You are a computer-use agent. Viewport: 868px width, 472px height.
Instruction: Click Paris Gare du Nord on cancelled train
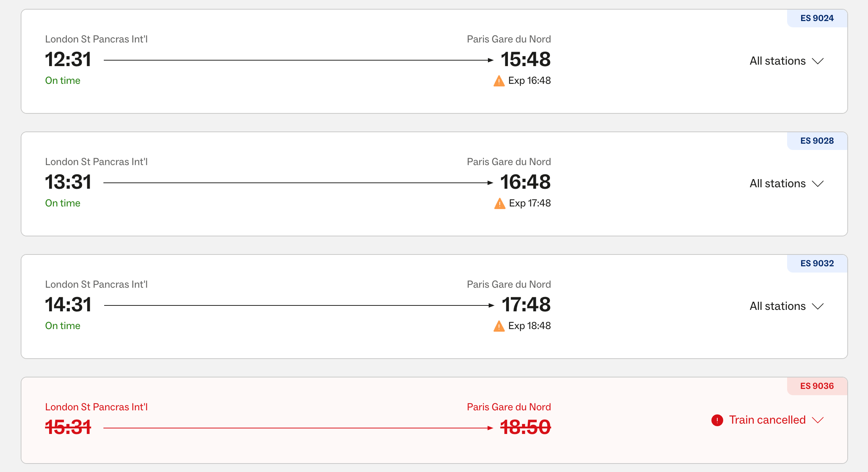click(x=509, y=407)
